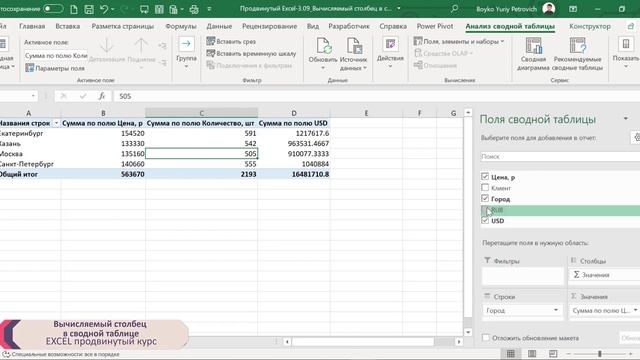Select cell with value 1040884
This screenshot has height=360, width=640.
(x=294, y=164)
